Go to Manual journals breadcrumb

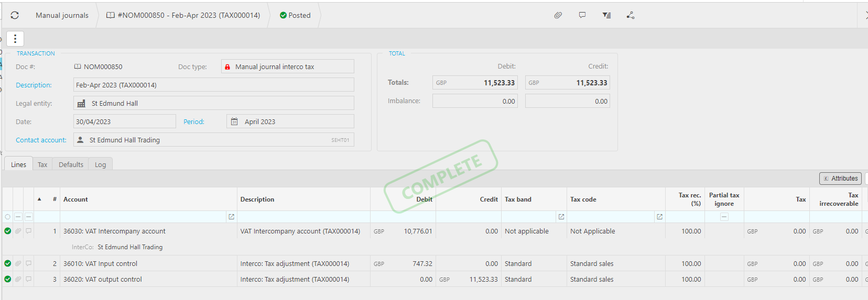coord(62,15)
